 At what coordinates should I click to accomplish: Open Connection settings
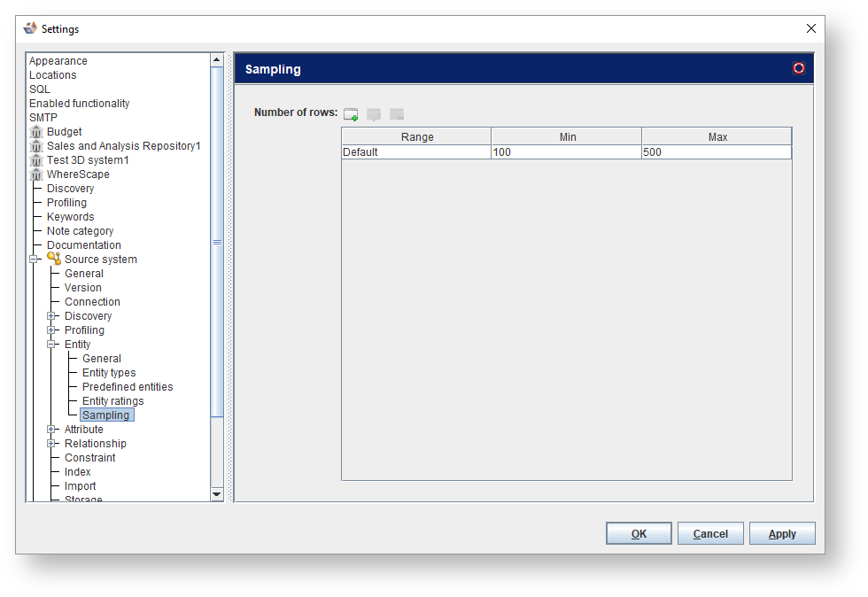click(x=92, y=302)
